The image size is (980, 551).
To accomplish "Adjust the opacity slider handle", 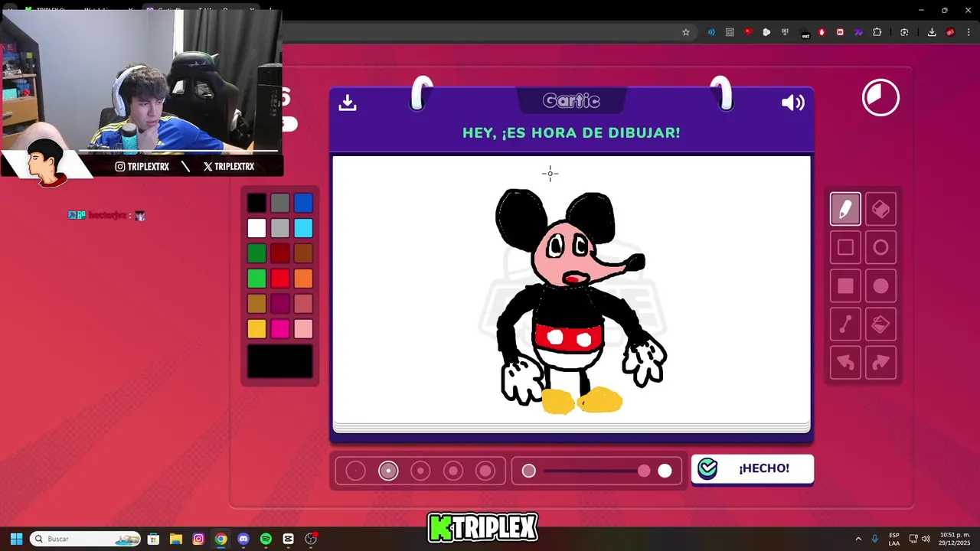I will [x=644, y=471].
